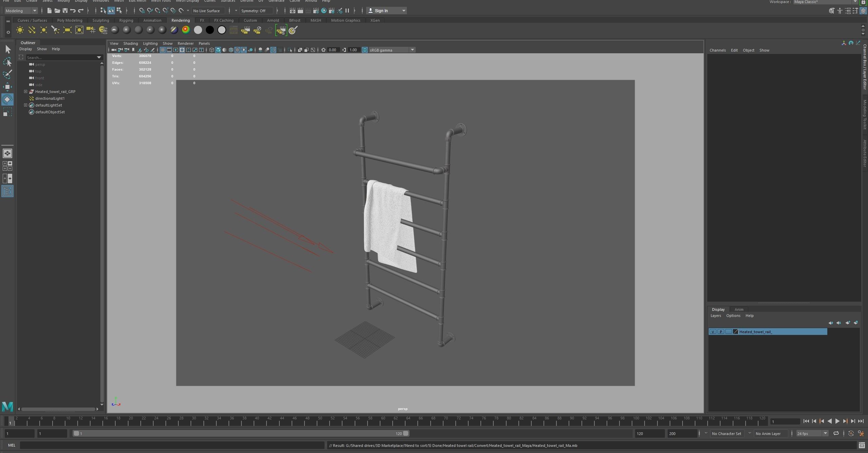This screenshot has width=868, height=453.
Task: Switch to the Arnold shelf tab
Action: pos(273,20)
